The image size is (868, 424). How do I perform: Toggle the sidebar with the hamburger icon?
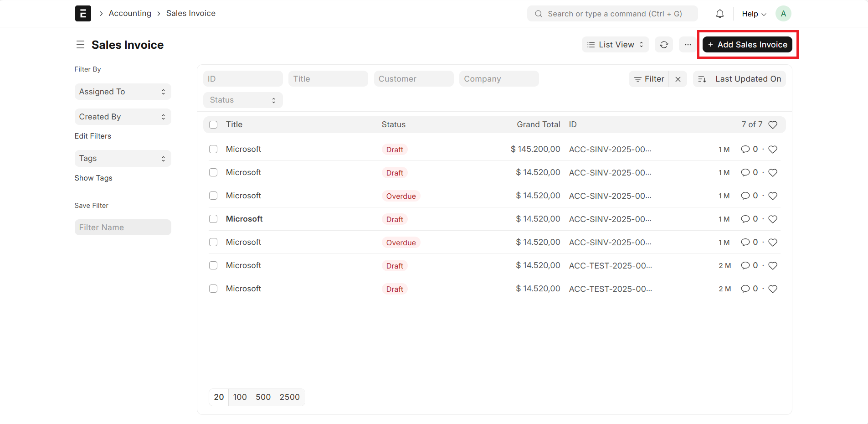80,44
